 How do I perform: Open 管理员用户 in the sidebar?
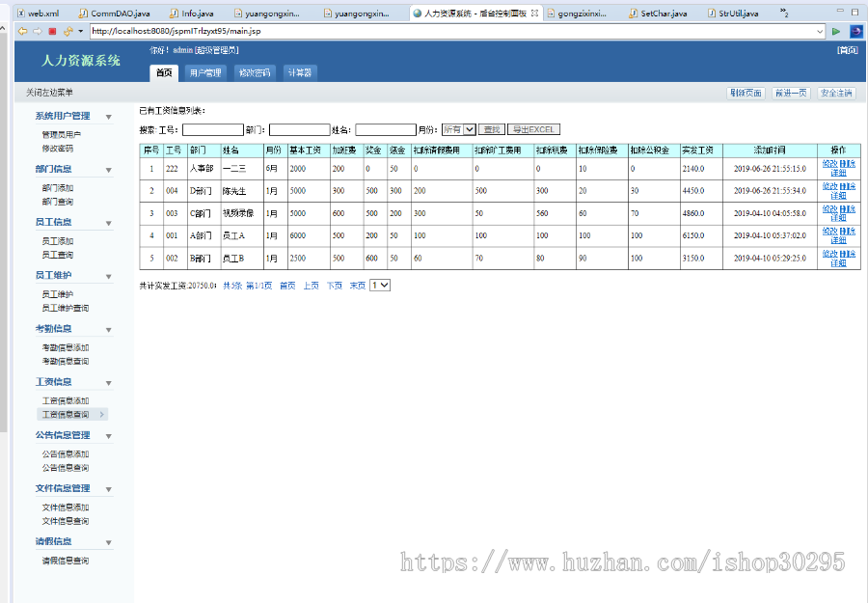click(62, 134)
